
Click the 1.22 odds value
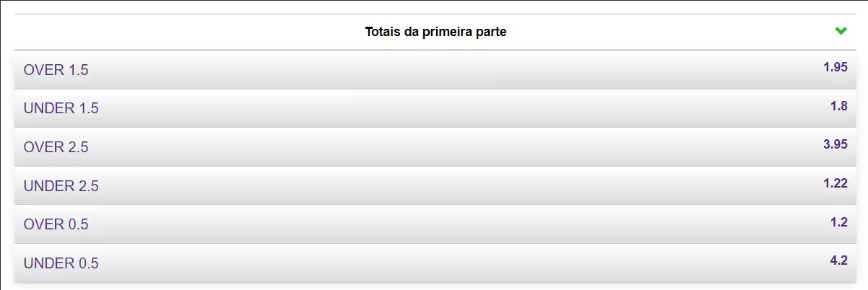(835, 183)
